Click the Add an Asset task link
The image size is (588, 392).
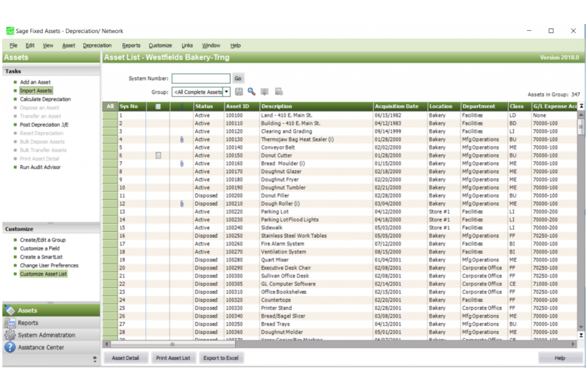coord(35,82)
